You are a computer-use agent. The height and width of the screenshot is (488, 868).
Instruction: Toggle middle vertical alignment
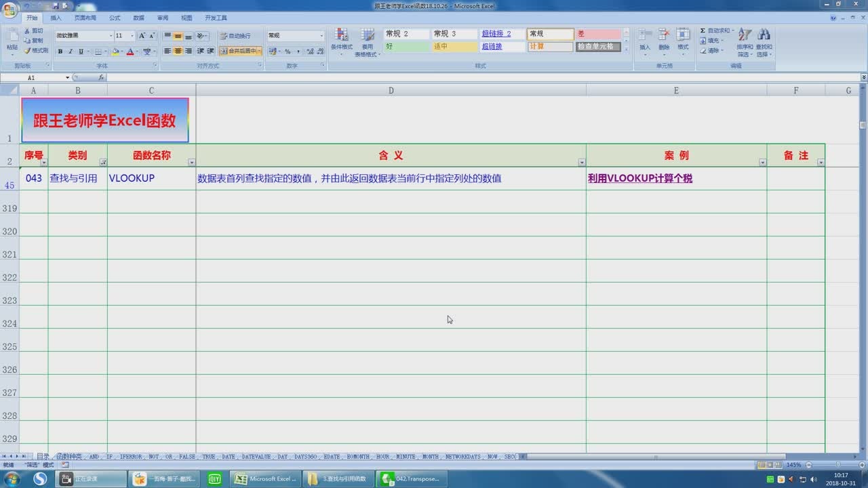[178, 35]
